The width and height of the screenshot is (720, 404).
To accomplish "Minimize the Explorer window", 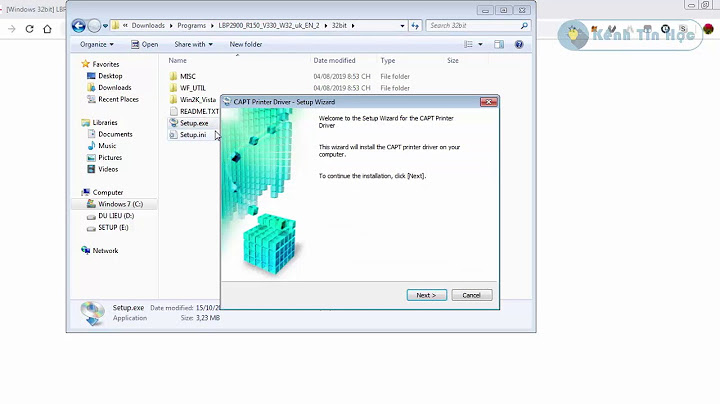I will pos(485,10).
